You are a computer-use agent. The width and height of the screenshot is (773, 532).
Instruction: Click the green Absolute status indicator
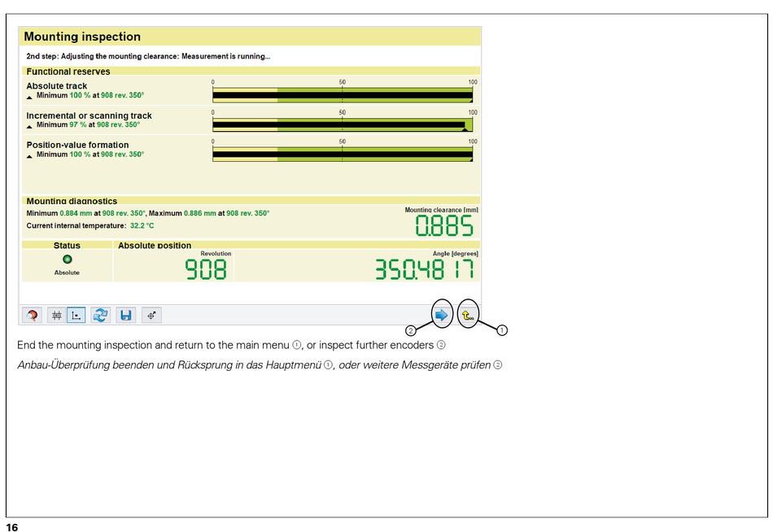click(68, 259)
